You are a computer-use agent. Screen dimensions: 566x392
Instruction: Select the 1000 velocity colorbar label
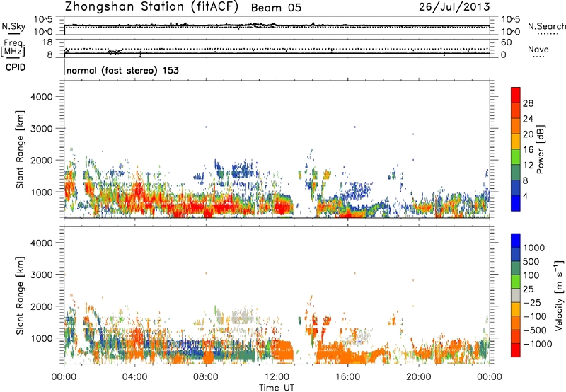pyautogui.click(x=533, y=248)
